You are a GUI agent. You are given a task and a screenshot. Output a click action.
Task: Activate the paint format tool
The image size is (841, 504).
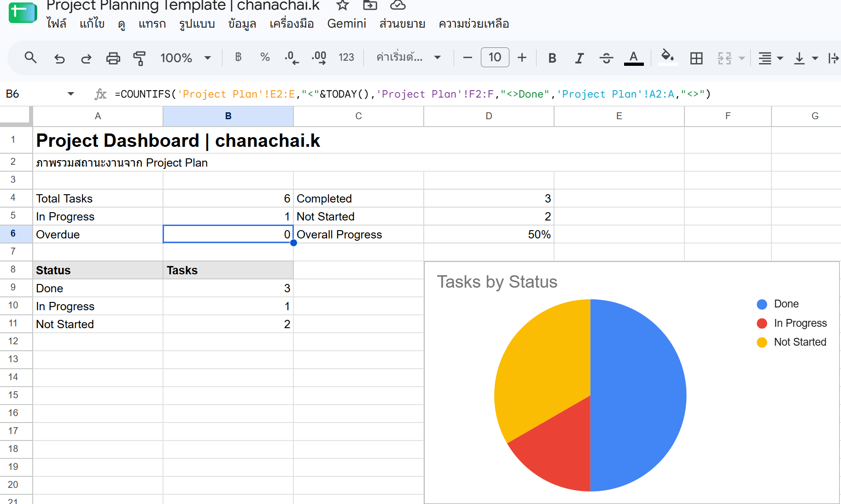pyautogui.click(x=140, y=58)
